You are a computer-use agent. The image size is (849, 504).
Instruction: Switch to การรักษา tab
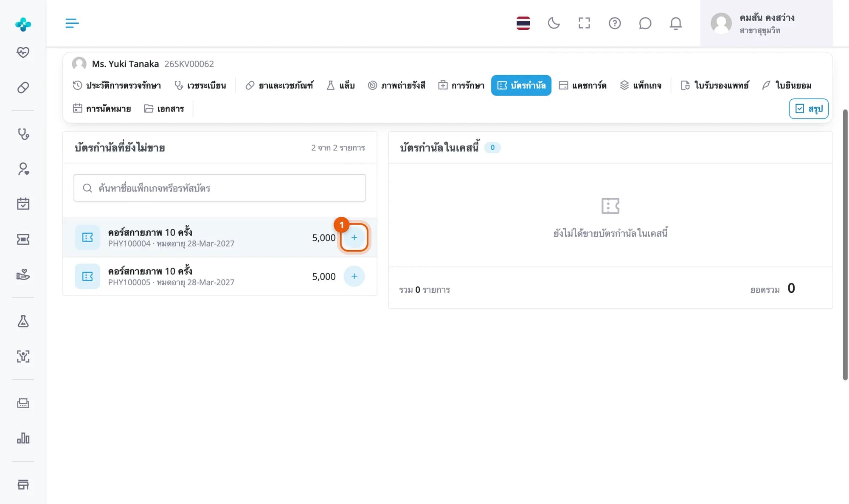pyautogui.click(x=461, y=85)
